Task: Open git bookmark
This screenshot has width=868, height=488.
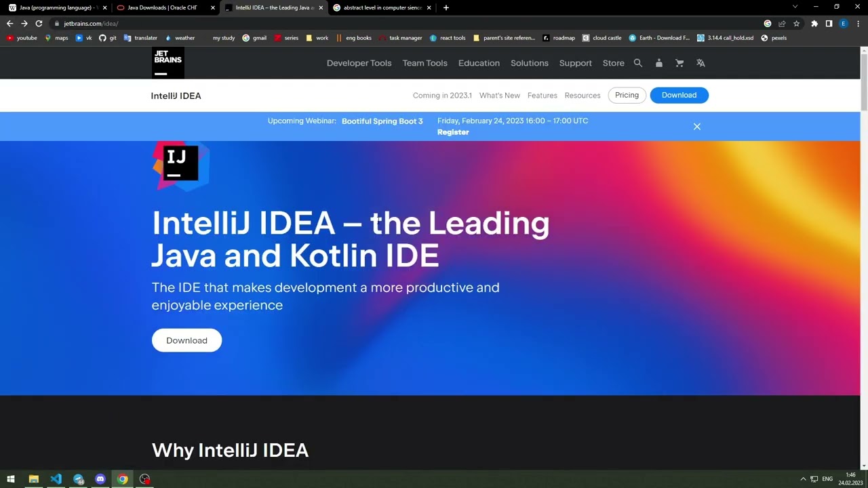Action: pos(108,38)
